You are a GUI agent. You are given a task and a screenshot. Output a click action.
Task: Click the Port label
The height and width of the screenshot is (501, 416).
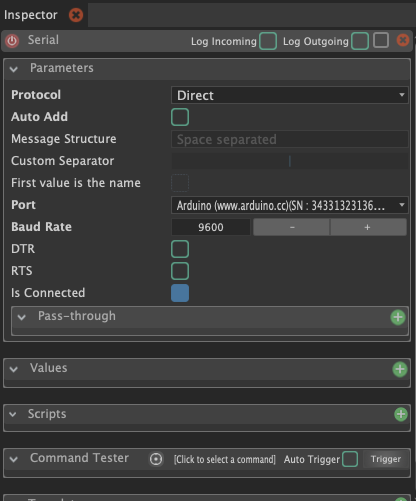pos(23,205)
